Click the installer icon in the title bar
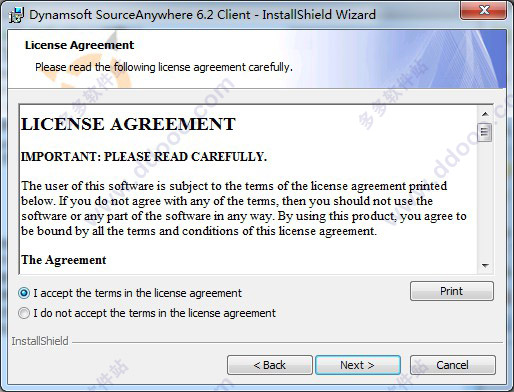The width and height of the screenshot is (514, 392). 16,15
